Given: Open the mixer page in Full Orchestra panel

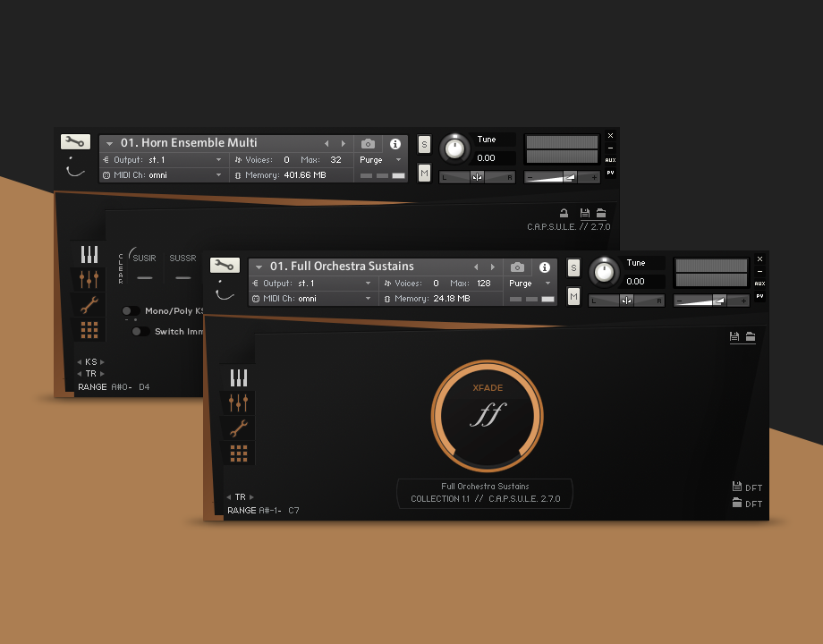Looking at the screenshot, I should (239, 402).
